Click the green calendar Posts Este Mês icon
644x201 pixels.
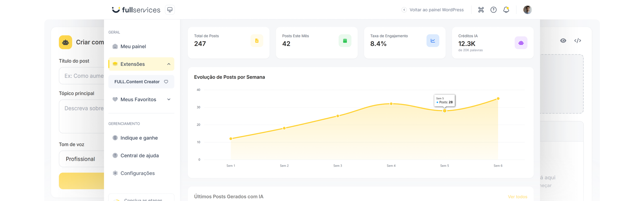[345, 41]
